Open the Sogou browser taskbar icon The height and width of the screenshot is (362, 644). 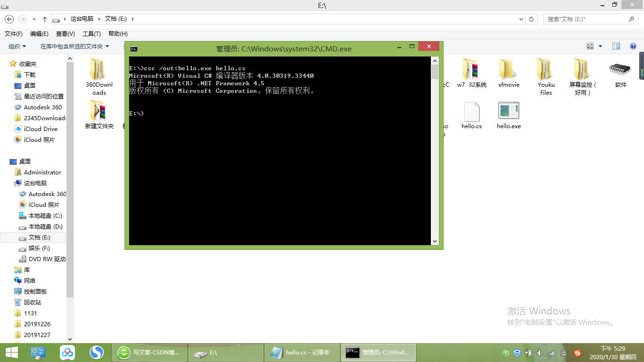97,353
